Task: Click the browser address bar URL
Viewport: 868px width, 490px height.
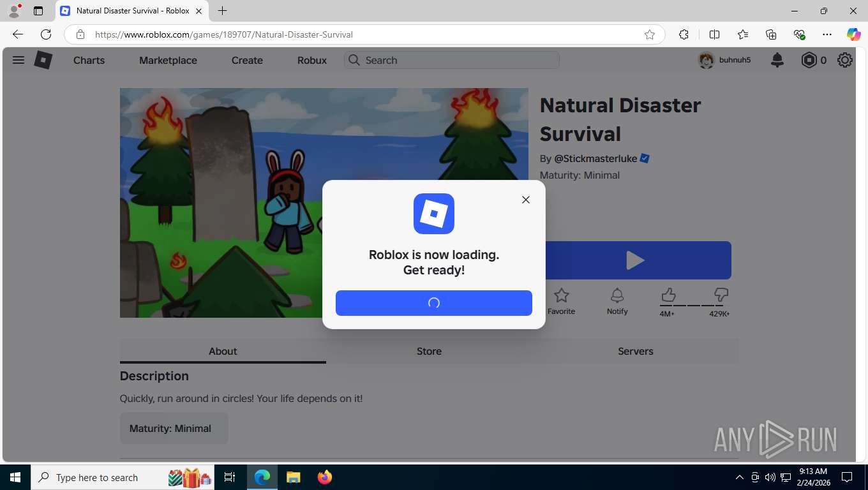Action: (223, 34)
